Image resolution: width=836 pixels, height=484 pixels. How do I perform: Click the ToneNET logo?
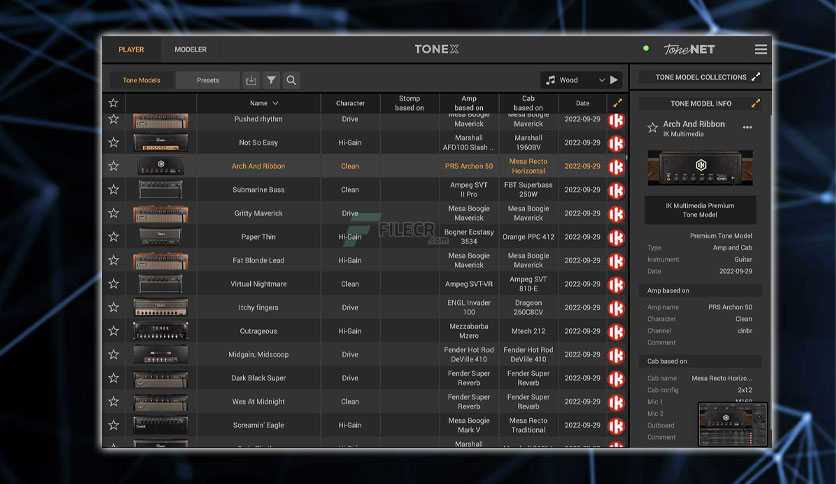(x=689, y=49)
